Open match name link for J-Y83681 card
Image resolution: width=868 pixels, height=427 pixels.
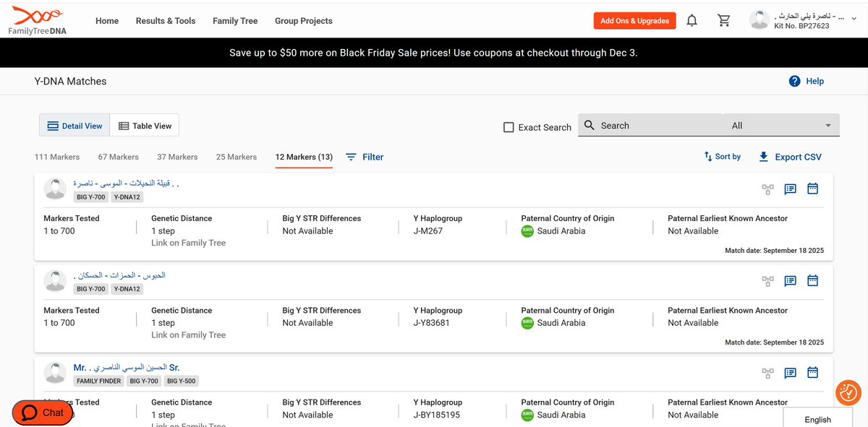(120, 275)
